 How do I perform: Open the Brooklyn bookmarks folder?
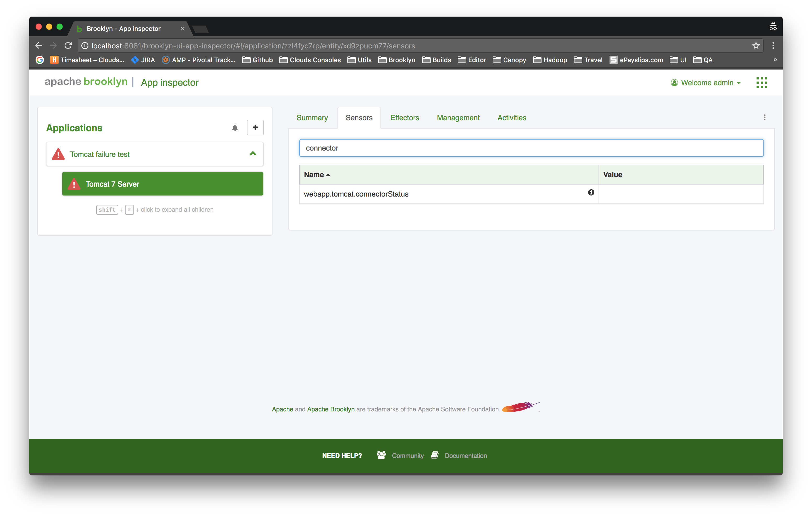(x=397, y=60)
